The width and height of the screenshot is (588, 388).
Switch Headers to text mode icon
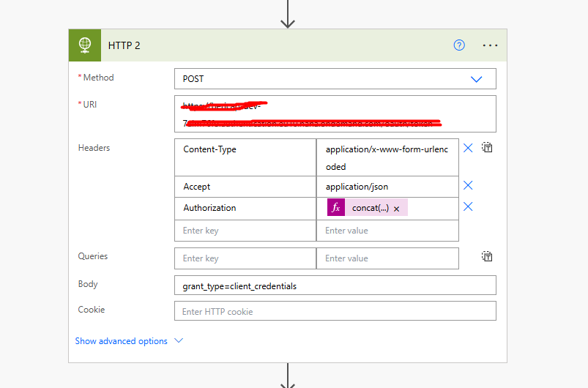pyautogui.click(x=487, y=148)
